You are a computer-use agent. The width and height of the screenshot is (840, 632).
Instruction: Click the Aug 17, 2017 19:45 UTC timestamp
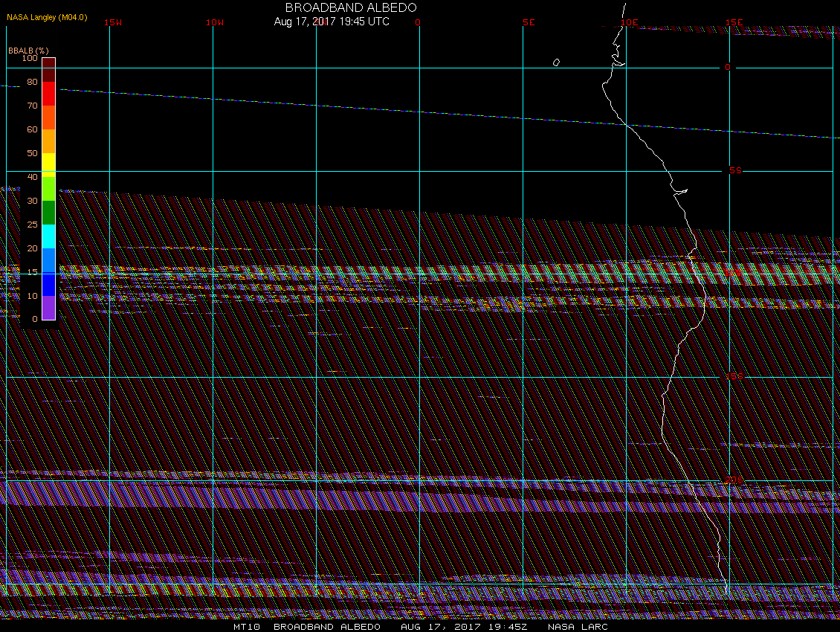tap(332, 22)
